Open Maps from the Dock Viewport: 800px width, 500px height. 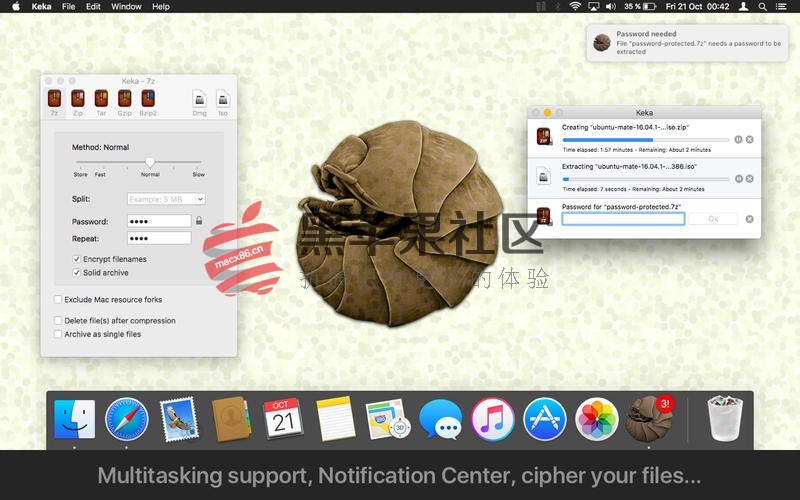coord(388,419)
